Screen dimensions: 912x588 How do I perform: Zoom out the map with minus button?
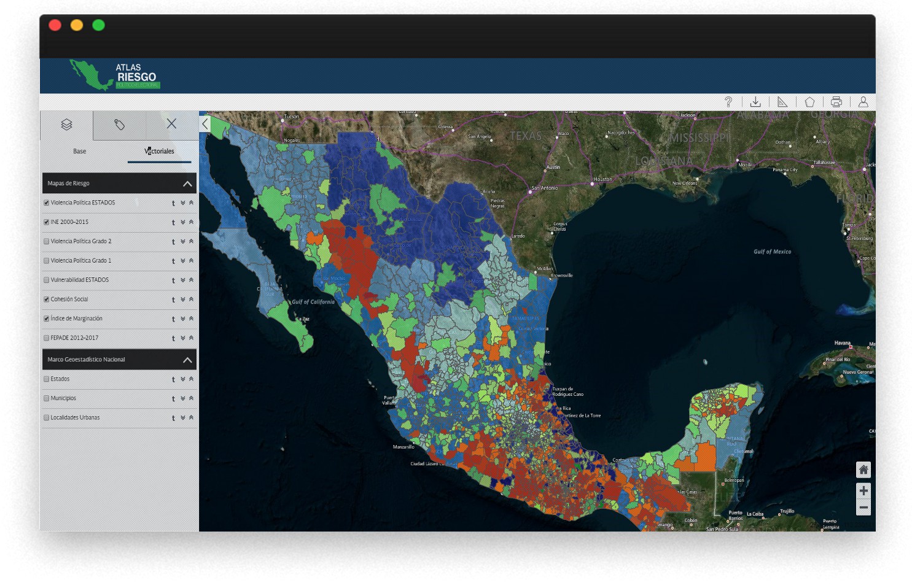(863, 508)
